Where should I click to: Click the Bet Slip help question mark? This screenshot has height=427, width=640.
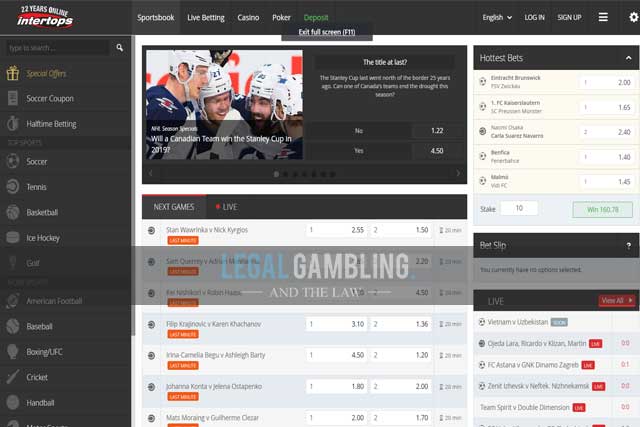[629, 246]
